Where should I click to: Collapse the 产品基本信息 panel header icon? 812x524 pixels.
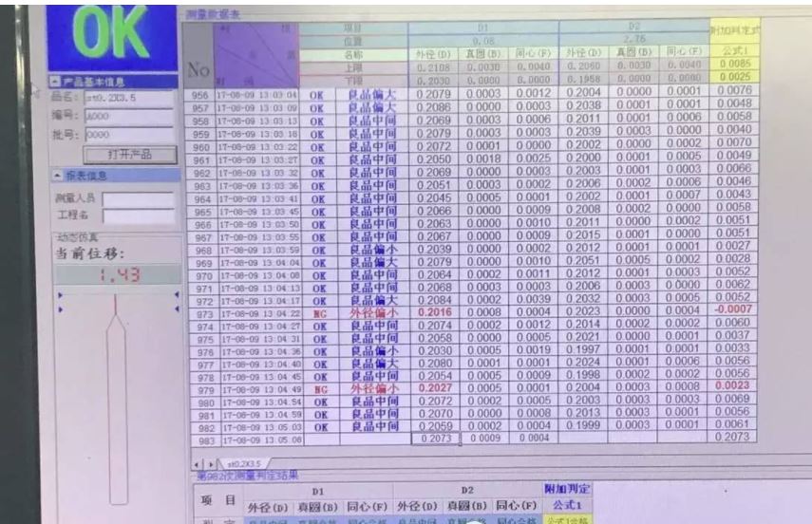pyautogui.click(x=55, y=82)
